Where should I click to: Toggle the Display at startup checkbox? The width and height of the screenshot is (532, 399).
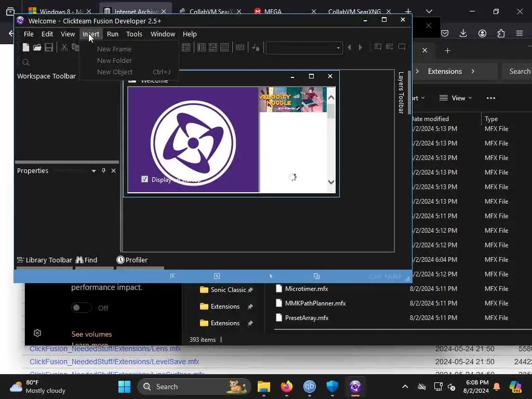click(144, 179)
